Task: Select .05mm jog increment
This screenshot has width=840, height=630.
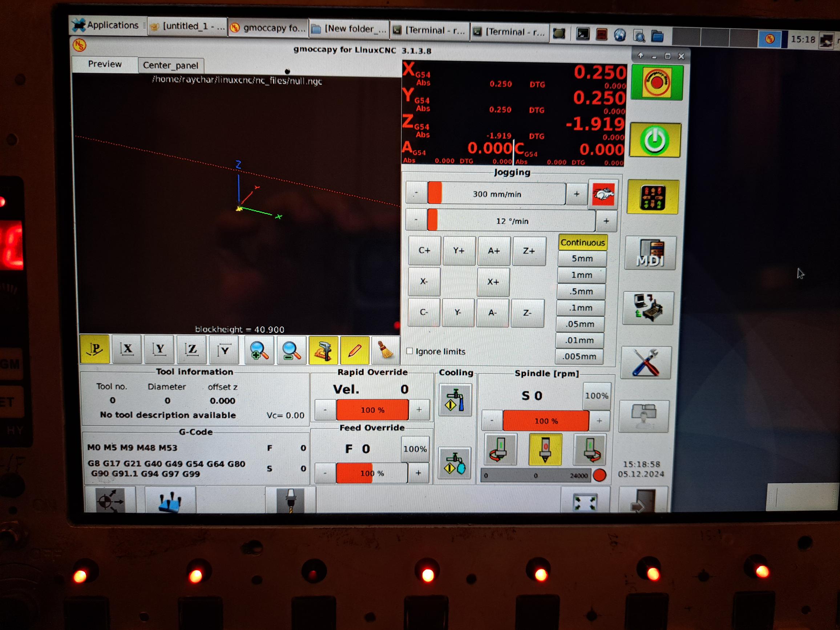Action: pyautogui.click(x=580, y=324)
